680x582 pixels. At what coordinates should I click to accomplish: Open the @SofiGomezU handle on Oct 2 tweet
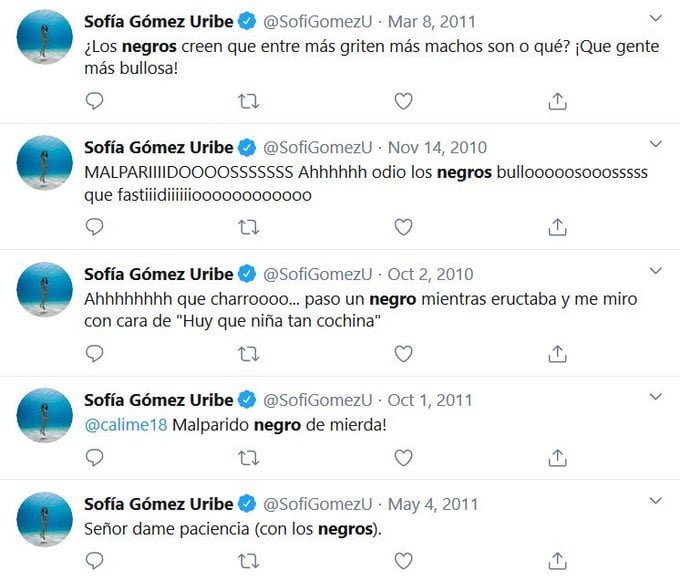[317, 274]
